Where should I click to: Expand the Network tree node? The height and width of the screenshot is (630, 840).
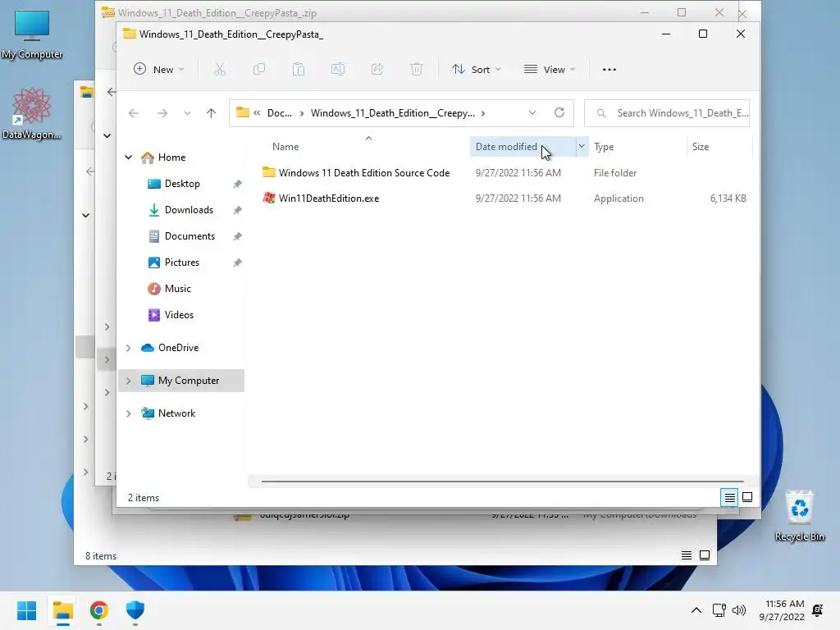tap(129, 413)
